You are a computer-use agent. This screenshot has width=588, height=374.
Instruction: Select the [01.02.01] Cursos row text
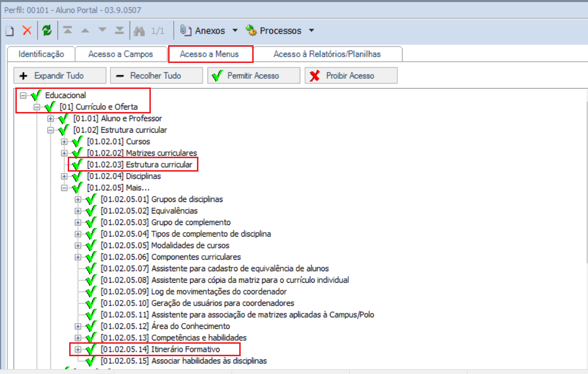click(x=118, y=141)
